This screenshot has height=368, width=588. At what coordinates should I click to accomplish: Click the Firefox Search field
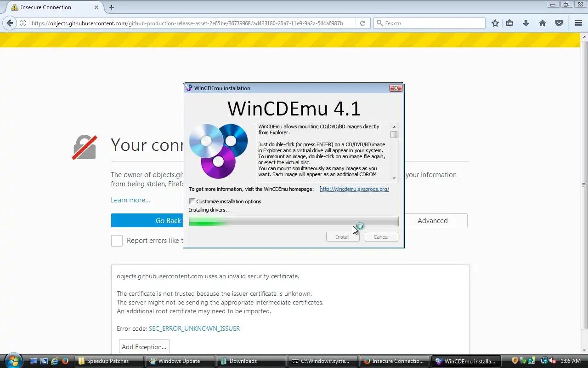click(x=430, y=23)
